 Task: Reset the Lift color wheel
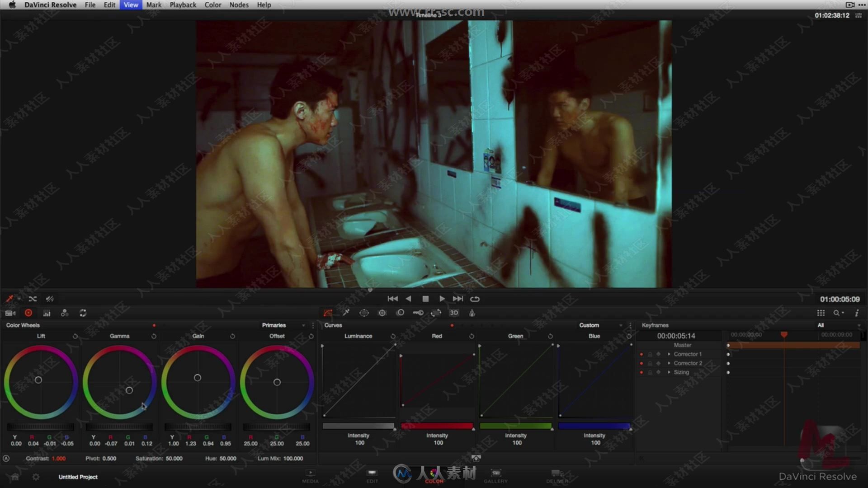click(75, 336)
